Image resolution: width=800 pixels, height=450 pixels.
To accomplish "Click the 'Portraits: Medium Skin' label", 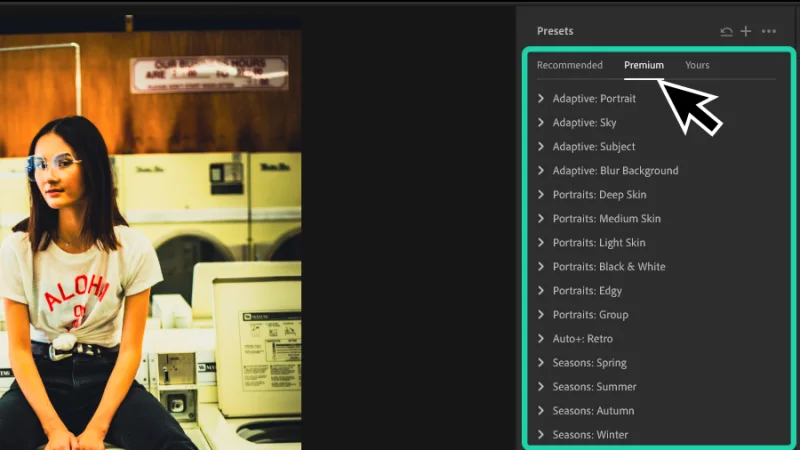I will tap(607, 218).
